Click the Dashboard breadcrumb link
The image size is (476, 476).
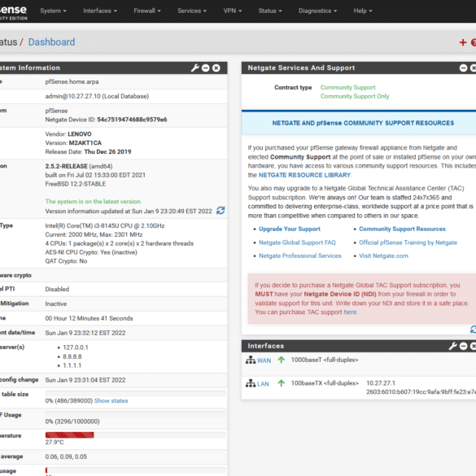tap(51, 42)
